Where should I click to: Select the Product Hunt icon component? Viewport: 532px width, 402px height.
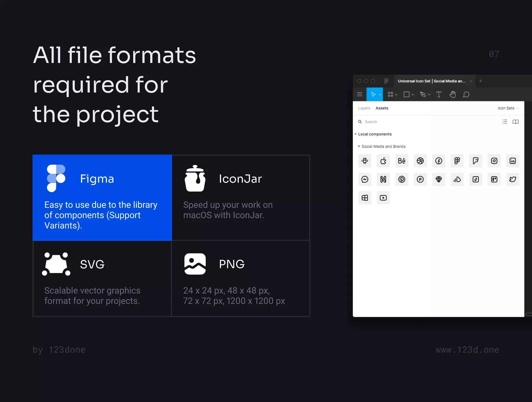pos(420,179)
